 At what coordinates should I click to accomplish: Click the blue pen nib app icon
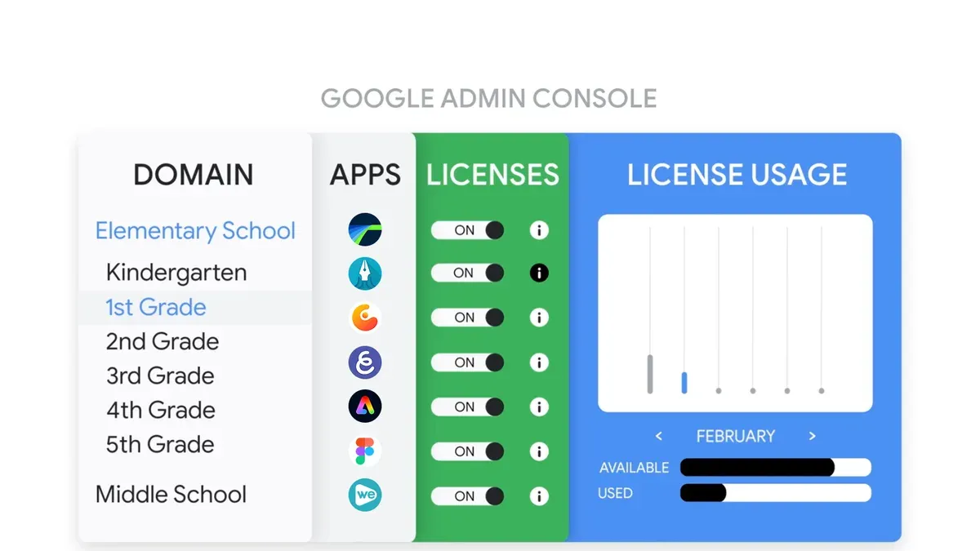365,273
